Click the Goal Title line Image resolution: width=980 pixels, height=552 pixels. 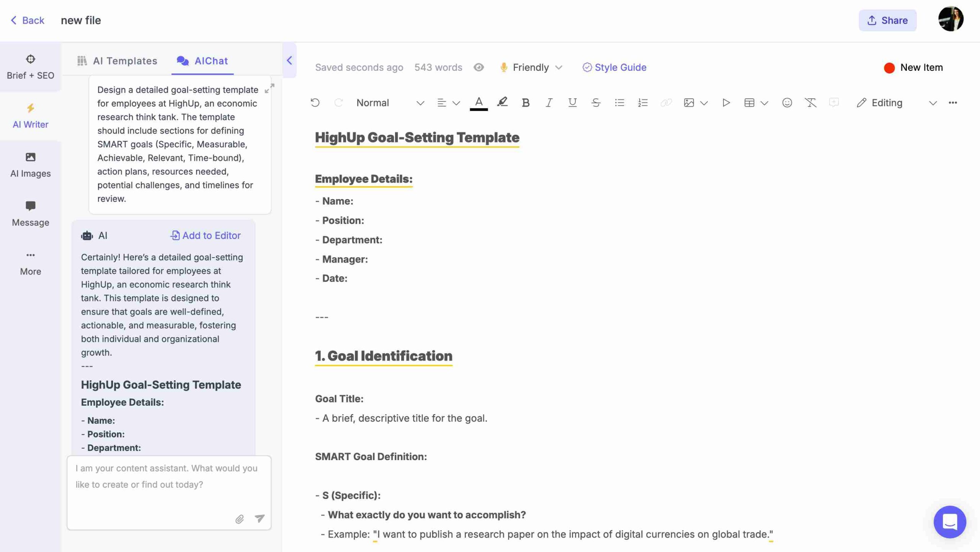tap(339, 398)
